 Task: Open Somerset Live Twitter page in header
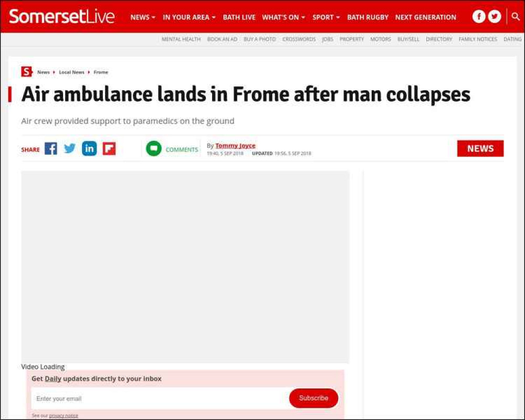point(495,16)
